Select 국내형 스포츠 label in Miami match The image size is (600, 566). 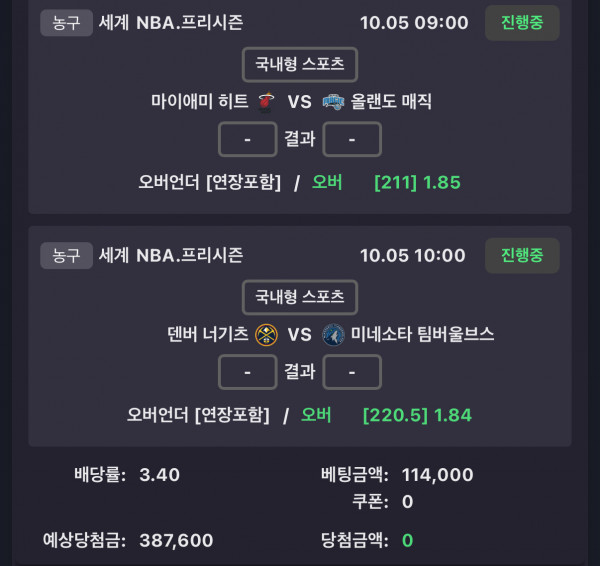(x=300, y=64)
